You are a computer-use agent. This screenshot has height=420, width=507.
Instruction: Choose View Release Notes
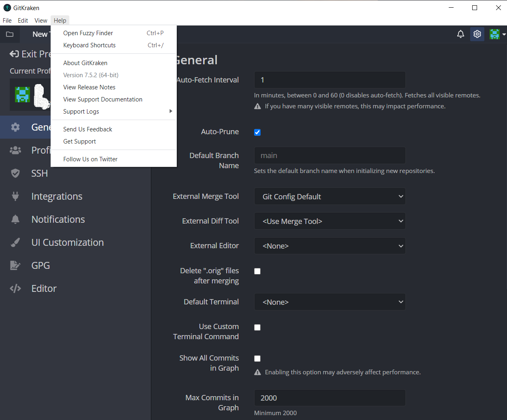click(114, 87)
